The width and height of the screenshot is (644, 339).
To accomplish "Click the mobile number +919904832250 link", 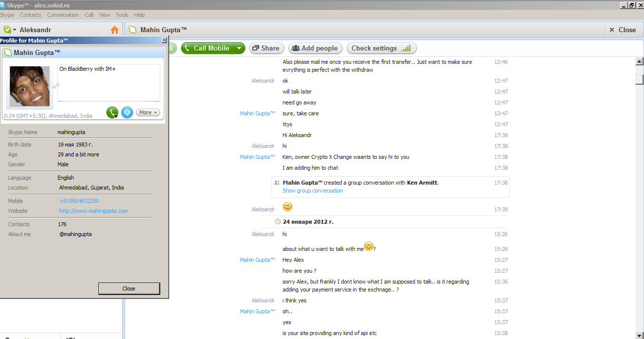I will coord(79,201).
